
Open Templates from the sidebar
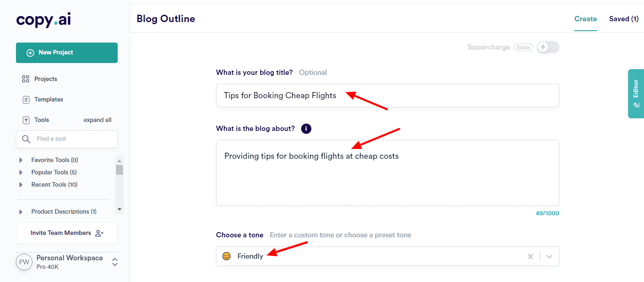coord(48,99)
